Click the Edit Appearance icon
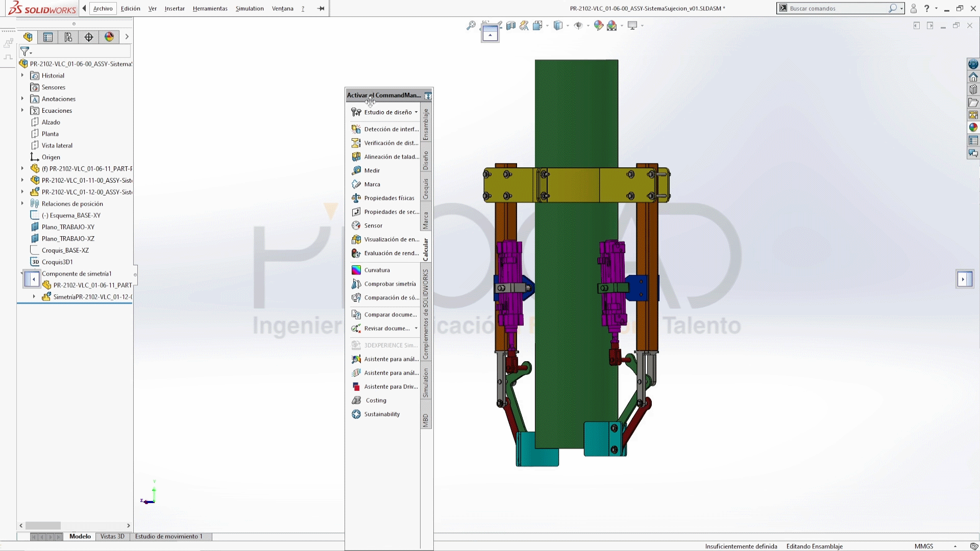Image resolution: width=980 pixels, height=551 pixels. pyautogui.click(x=599, y=26)
